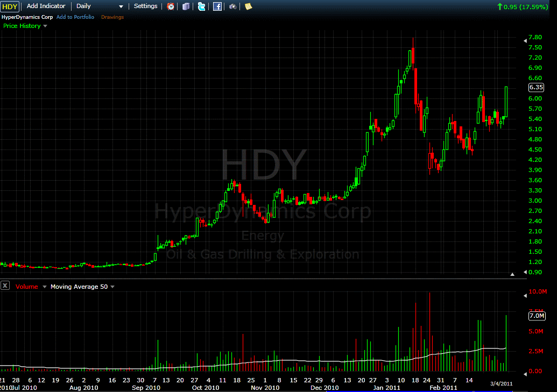Click the stacked coins data icon
The height and width of the screenshot is (392, 557).
[x=186, y=6]
